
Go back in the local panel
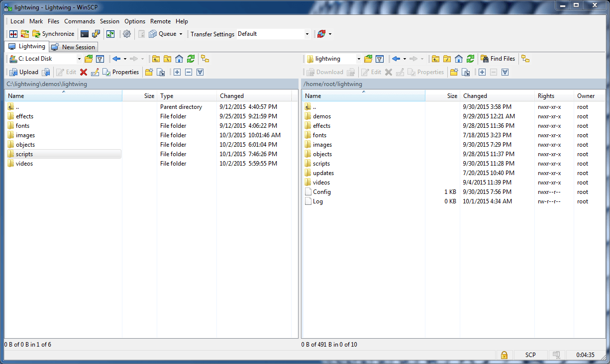click(x=116, y=59)
